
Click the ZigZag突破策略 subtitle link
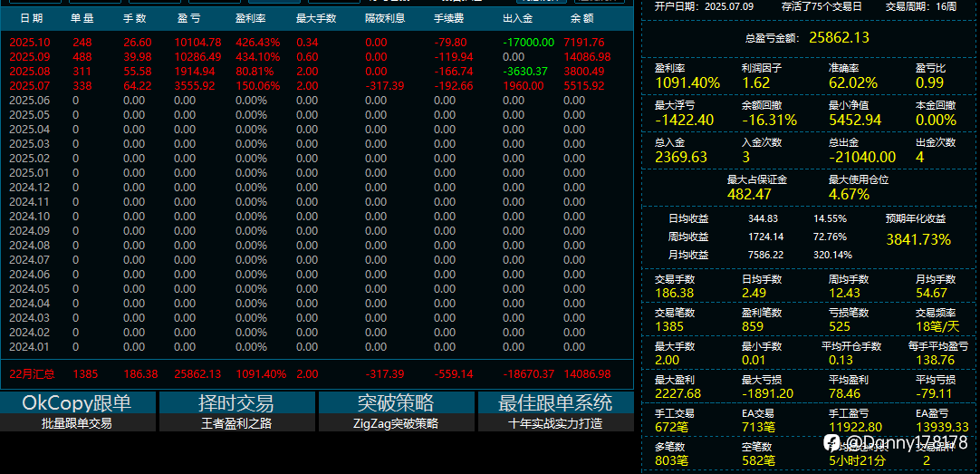coord(396,423)
